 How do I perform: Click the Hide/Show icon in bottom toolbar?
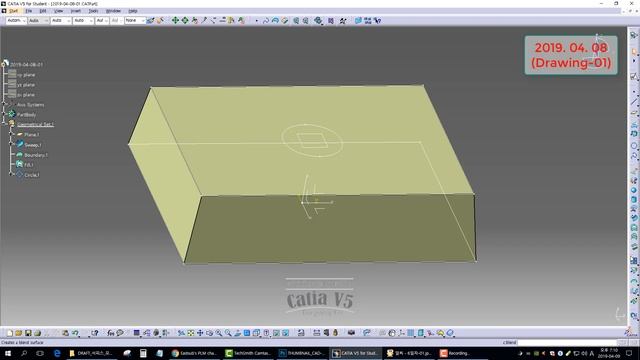[276, 333]
